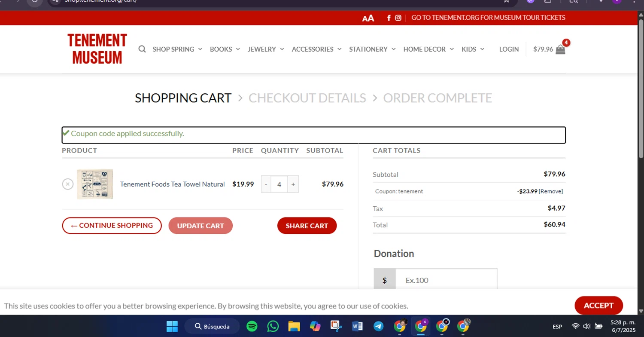
Task: Click the "Coupon code applied successfully." message
Action: 128,133
